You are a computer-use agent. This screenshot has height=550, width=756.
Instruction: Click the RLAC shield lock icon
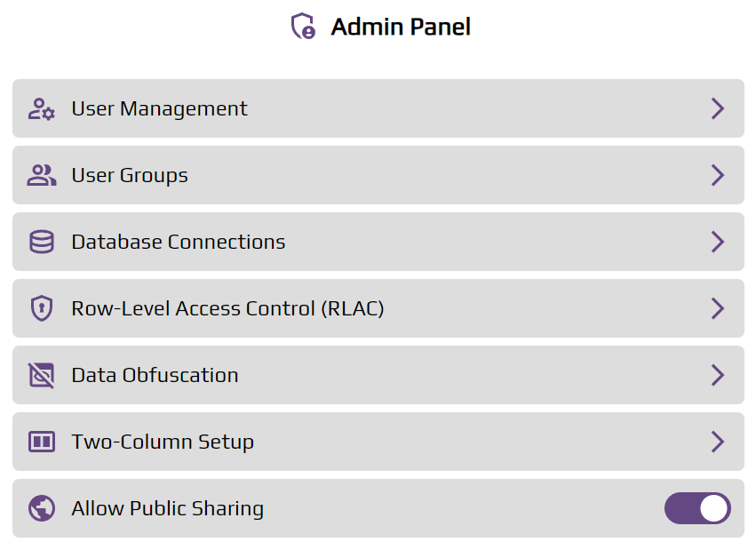coord(41,308)
